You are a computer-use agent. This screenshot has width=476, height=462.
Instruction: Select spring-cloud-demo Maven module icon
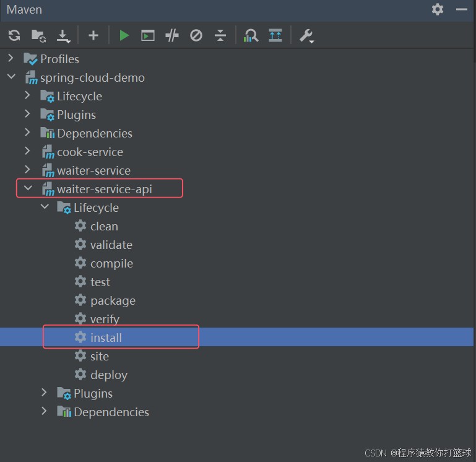[32, 77]
